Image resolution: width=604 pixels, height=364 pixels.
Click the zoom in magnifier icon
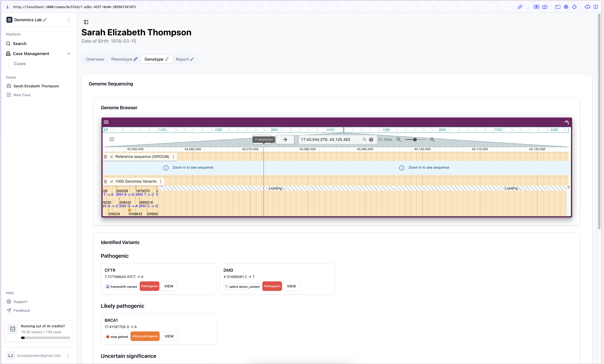[432, 139]
